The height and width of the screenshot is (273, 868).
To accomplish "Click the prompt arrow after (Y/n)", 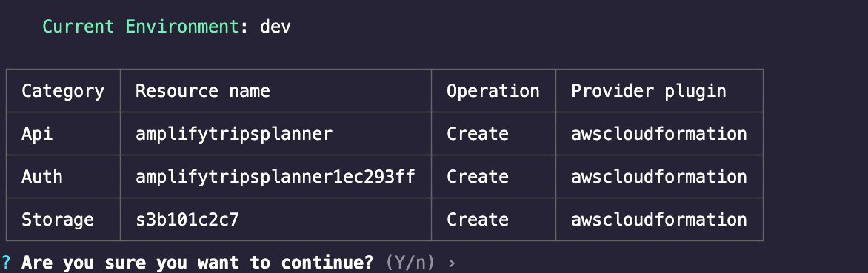I will coord(452,263).
